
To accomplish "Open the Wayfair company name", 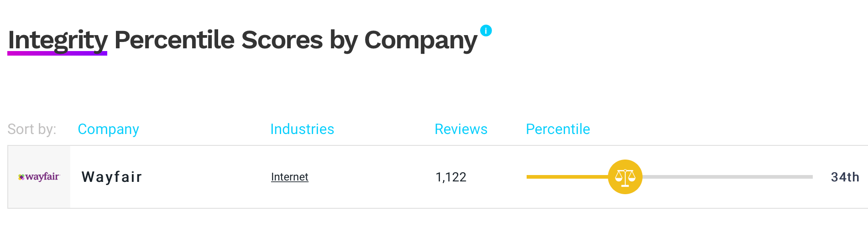I will (112, 177).
